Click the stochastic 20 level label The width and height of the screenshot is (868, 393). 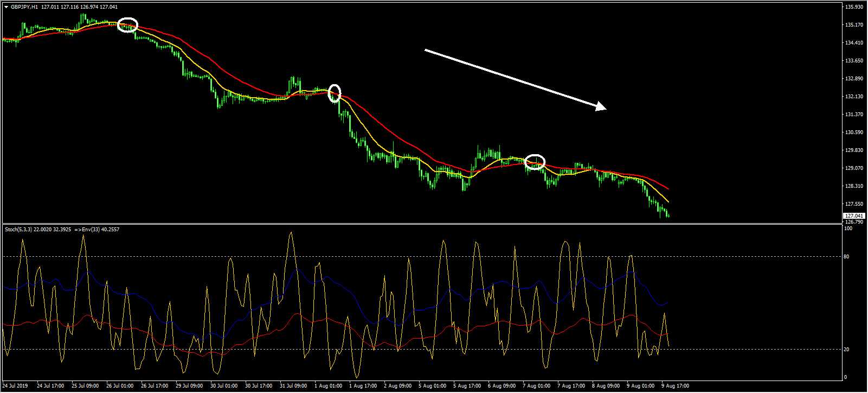click(847, 350)
